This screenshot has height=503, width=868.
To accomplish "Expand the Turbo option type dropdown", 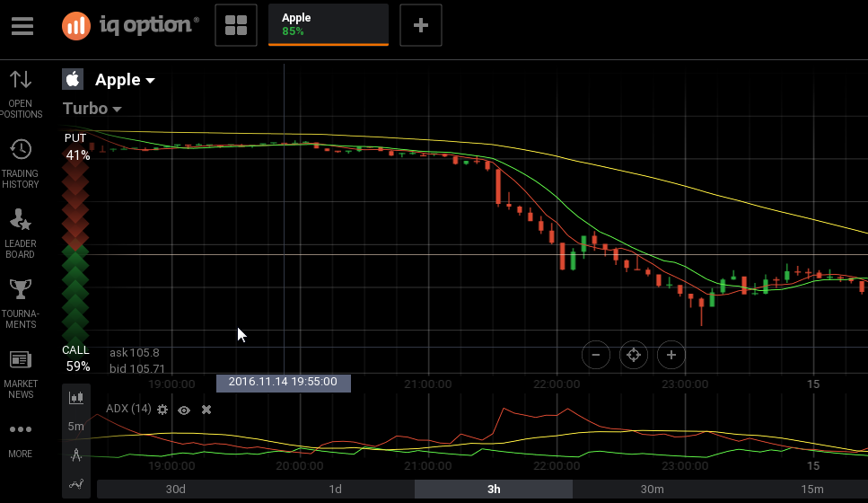I will 92,109.
